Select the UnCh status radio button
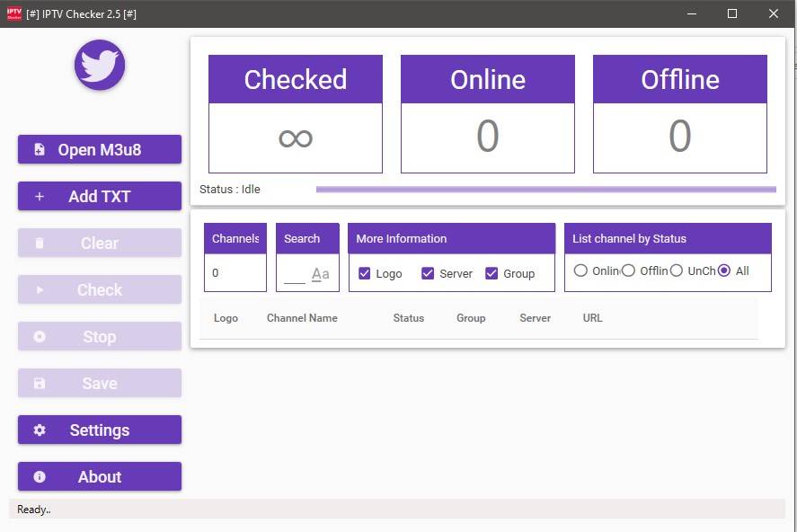The image size is (797, 532). 676,270
